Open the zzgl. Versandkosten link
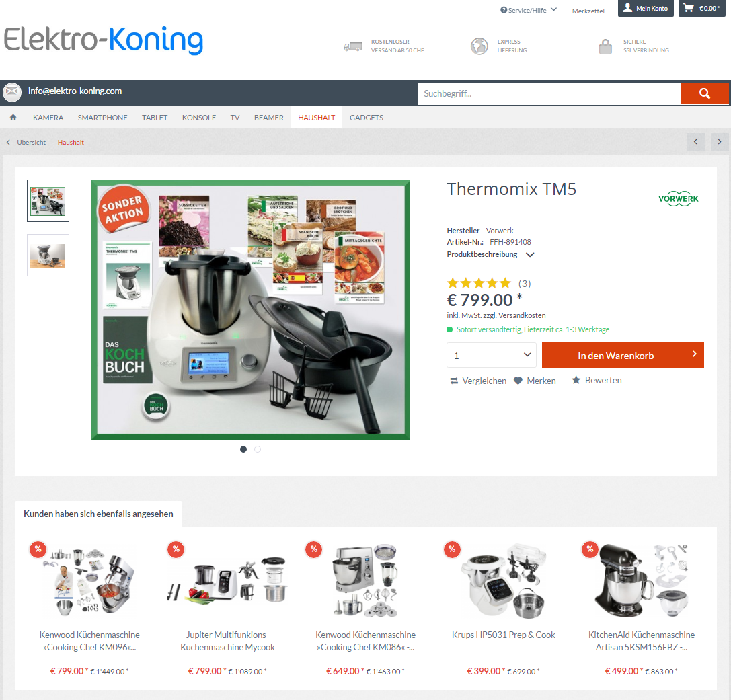 point(514,315)
